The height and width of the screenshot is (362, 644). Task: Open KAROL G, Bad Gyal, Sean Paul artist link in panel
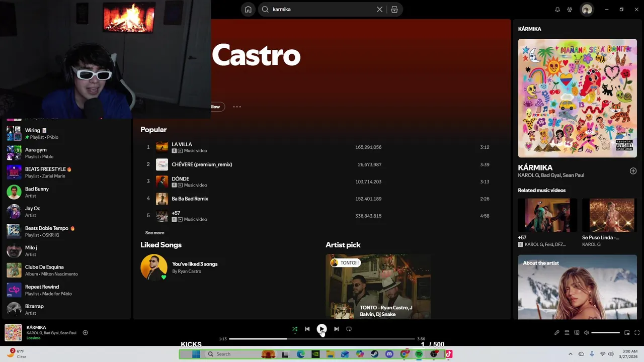pos(551,175)
